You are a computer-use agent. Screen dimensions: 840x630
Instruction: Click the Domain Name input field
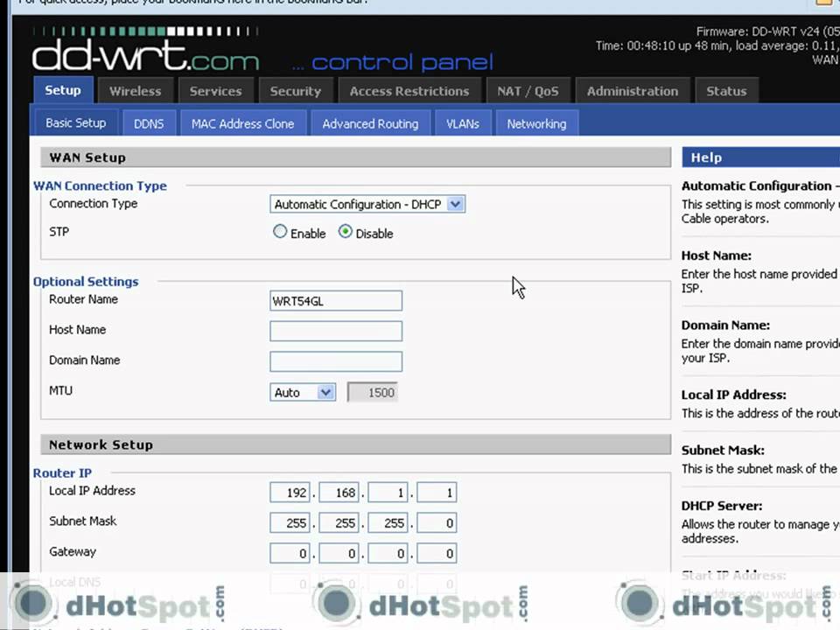pyautogui.click(x=336, y=361)
